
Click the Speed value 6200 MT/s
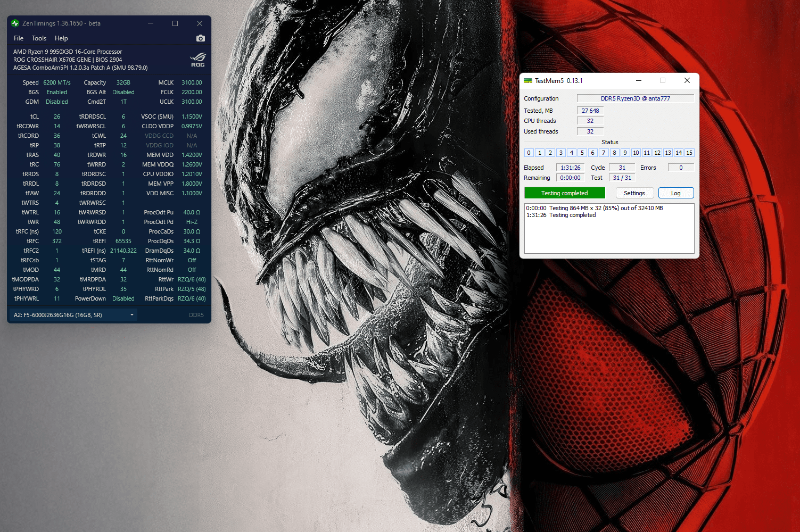tap(57, 82)
